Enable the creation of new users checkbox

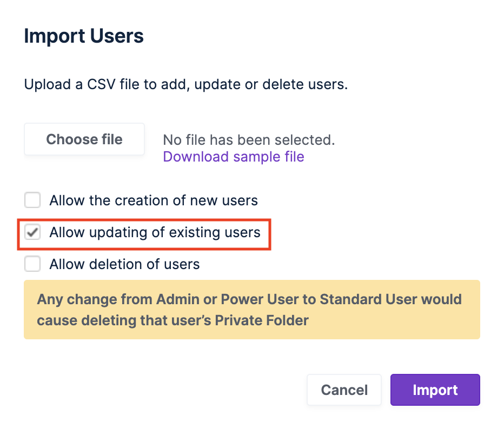tap(32, 200)
